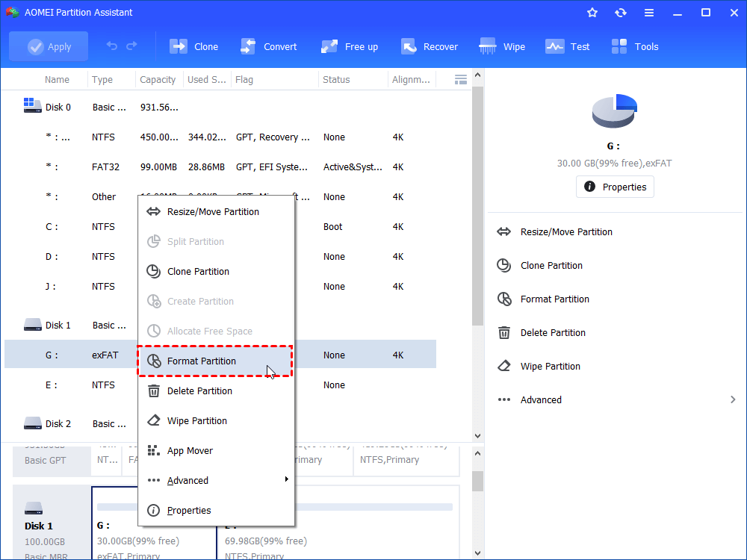Click the Properties button in right panel

coord(615,187)
